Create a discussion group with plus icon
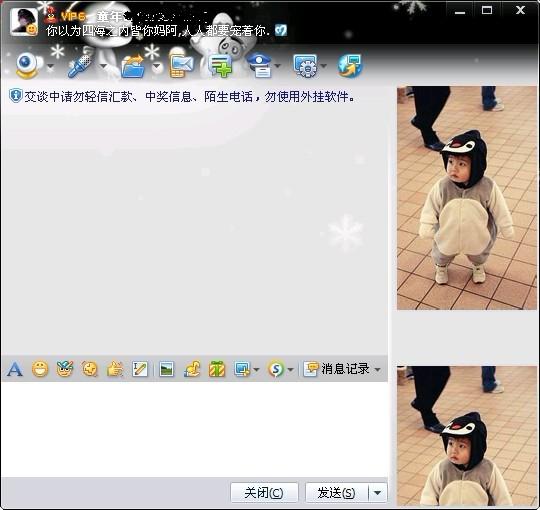540x510 pixels. point(220,66)
